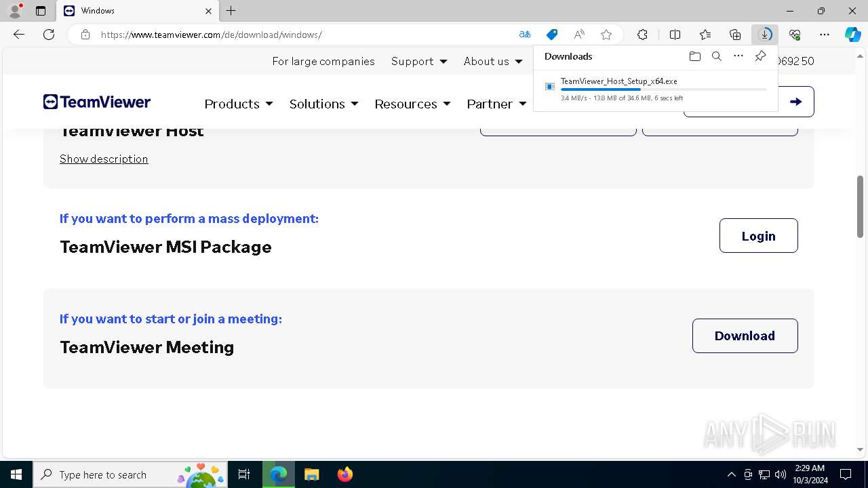Expand the Resources menu

(412, 104)
